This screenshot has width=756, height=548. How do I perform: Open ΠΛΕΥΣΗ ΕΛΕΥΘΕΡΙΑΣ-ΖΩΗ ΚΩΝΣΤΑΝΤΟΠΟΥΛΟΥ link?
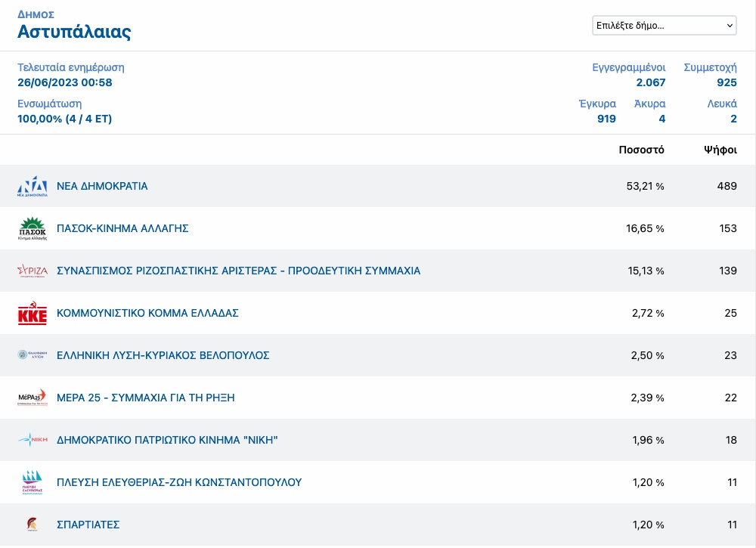[x=179, y=482]
